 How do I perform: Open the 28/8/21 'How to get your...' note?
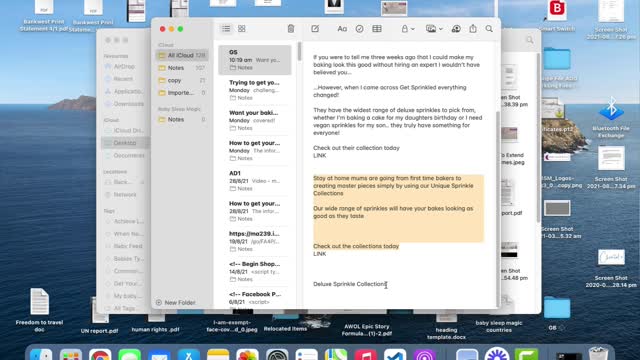pos(255,211)
